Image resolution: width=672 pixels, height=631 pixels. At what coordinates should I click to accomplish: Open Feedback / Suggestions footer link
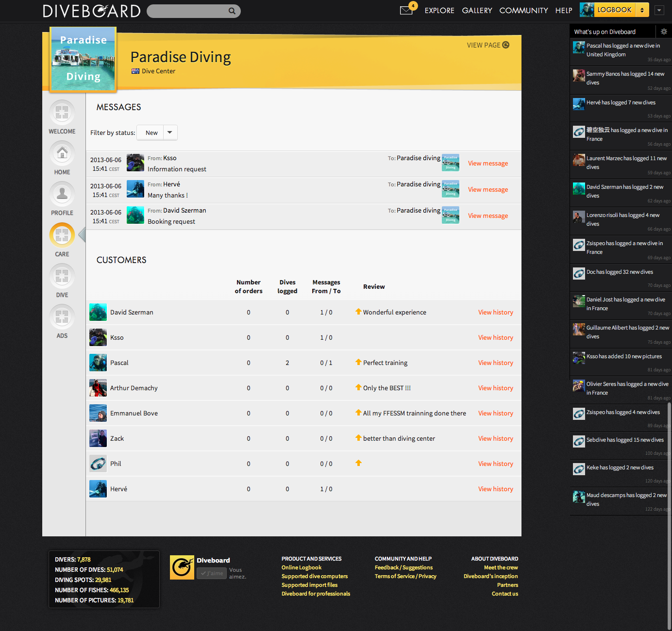click(x=403, y=567)
